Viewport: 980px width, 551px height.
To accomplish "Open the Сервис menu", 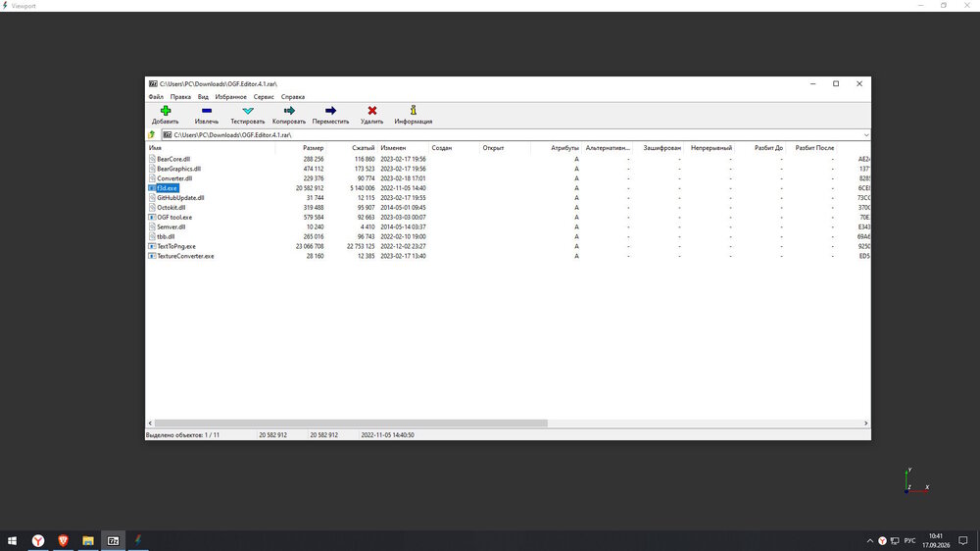I will [263, 97].
